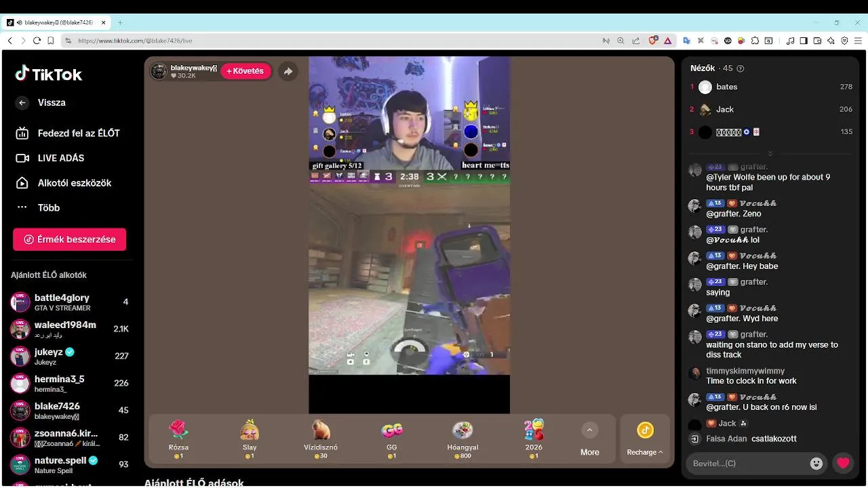
Task: Open Fedezd fel az ÉLŐT
Action: pos(68,134)
